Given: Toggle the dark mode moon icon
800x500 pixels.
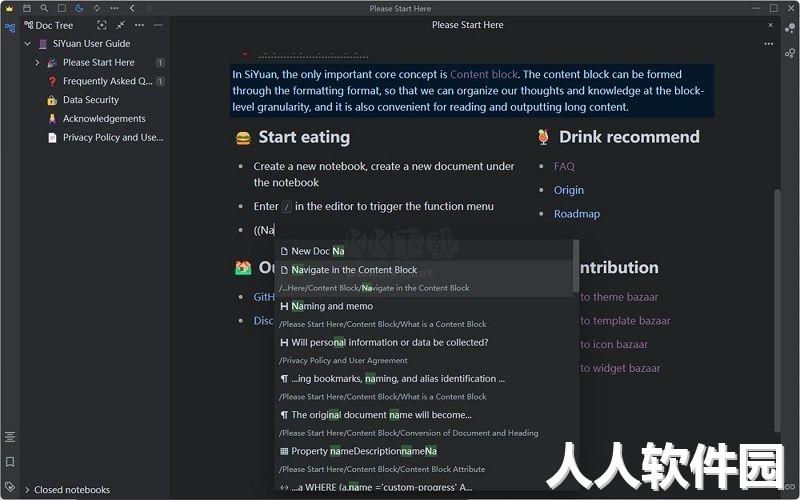Looking at the screenshot, I should 79,8.
